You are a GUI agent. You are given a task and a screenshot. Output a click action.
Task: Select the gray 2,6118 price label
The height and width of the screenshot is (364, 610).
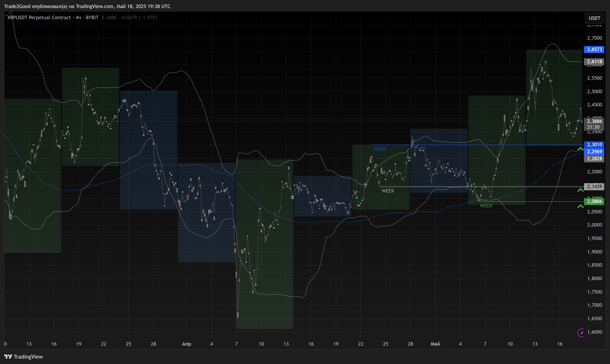594,62
